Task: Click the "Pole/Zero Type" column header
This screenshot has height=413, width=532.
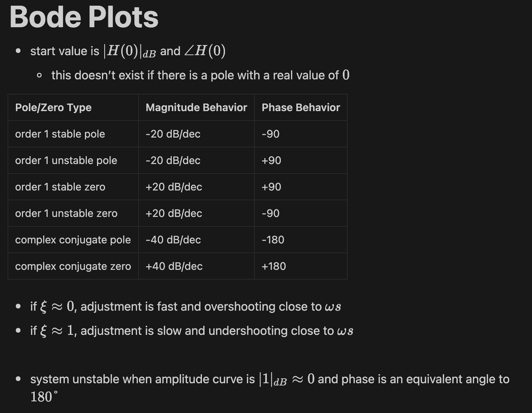Action: coord(53,108)
